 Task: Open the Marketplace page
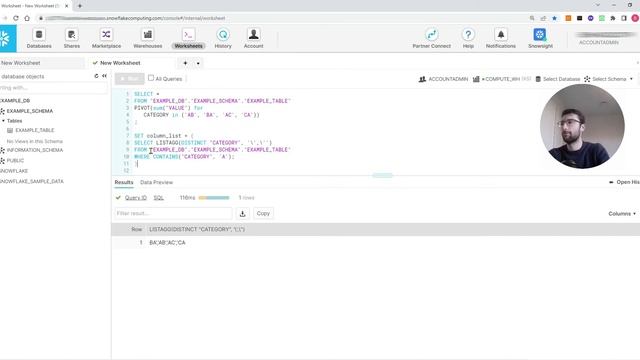click(x=106, y=39)
